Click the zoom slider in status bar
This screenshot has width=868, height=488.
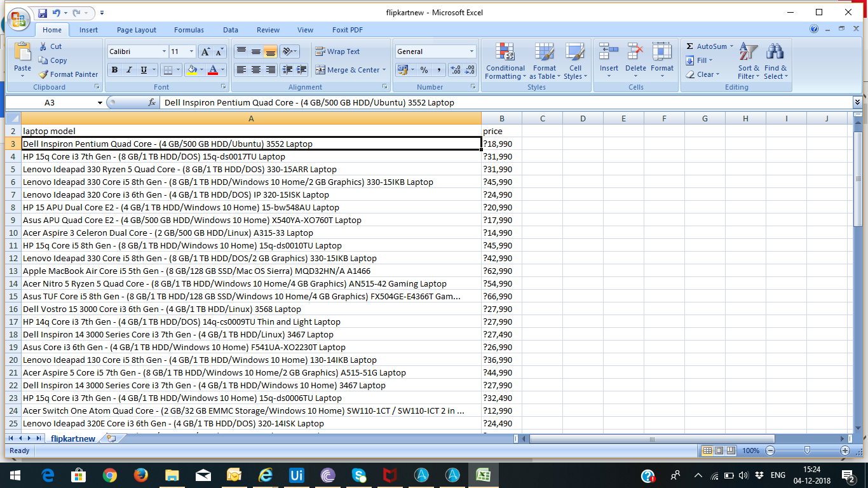[x=807, y=451]
